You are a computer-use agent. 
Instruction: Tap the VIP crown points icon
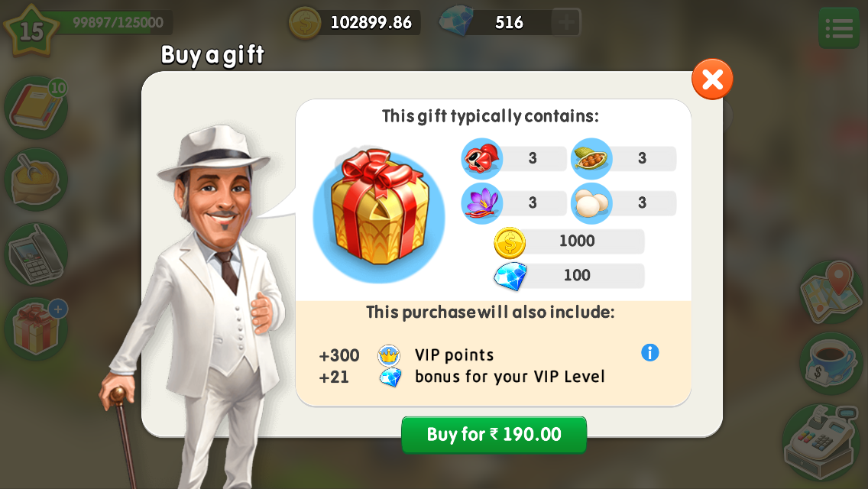pyautogui.click(x=389, y=355)
